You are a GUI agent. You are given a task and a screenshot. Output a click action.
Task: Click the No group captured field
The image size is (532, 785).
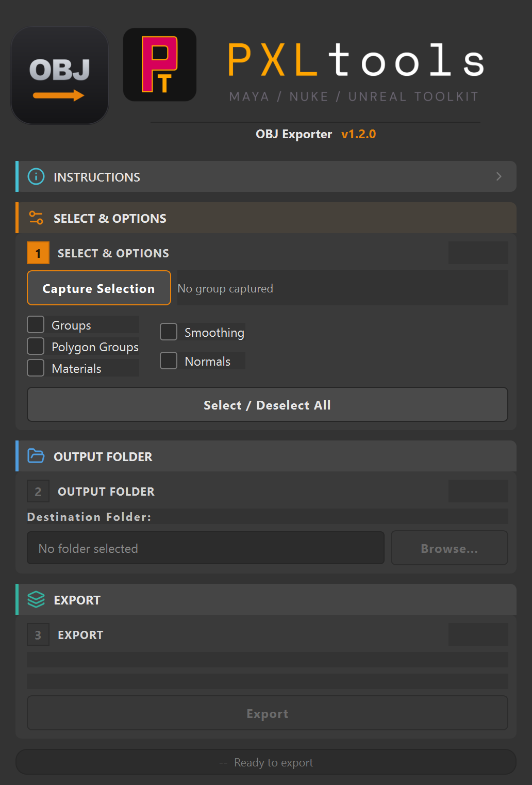[343, 288]
